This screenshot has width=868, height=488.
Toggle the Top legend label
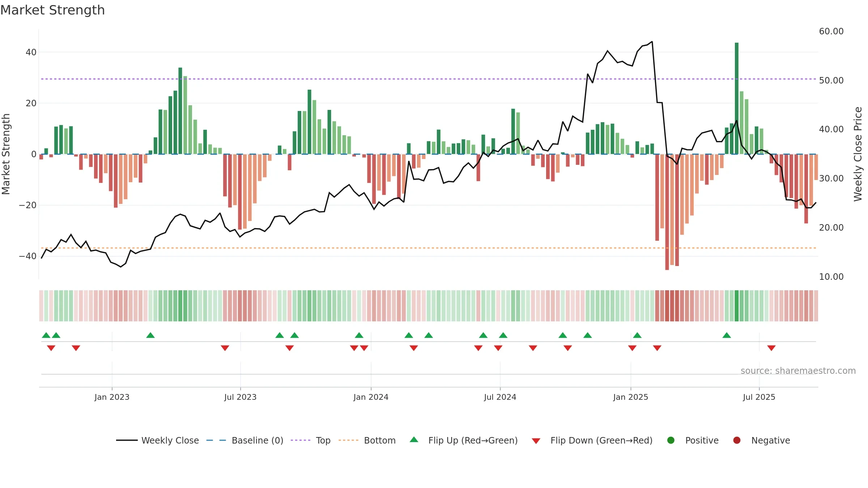click(323, 440)
